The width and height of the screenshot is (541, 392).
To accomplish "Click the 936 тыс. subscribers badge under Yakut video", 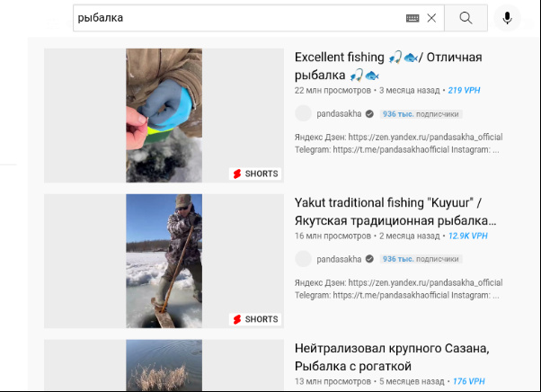I will coord(421,259).
